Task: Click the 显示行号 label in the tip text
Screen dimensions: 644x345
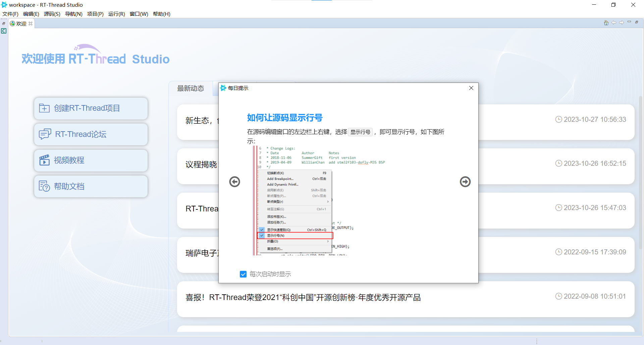Action: 360,132
